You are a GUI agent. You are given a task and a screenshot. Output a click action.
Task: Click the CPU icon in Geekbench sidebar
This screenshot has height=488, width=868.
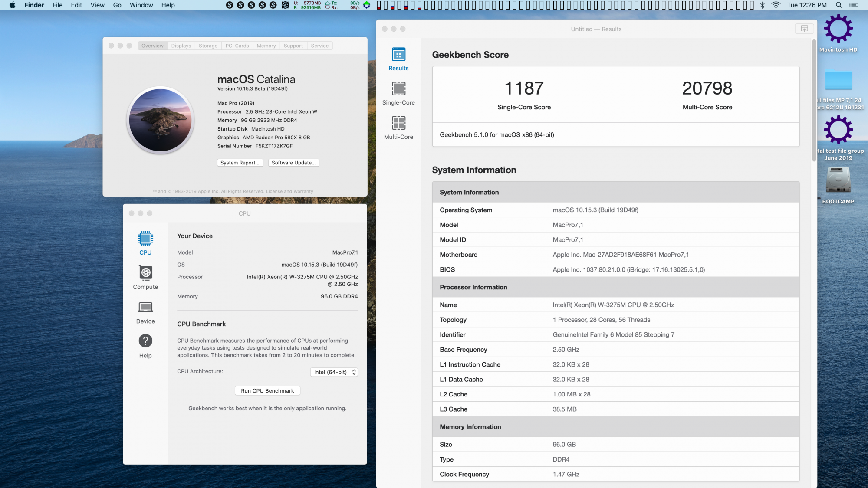pyautogui.click(x=145, y=239)
